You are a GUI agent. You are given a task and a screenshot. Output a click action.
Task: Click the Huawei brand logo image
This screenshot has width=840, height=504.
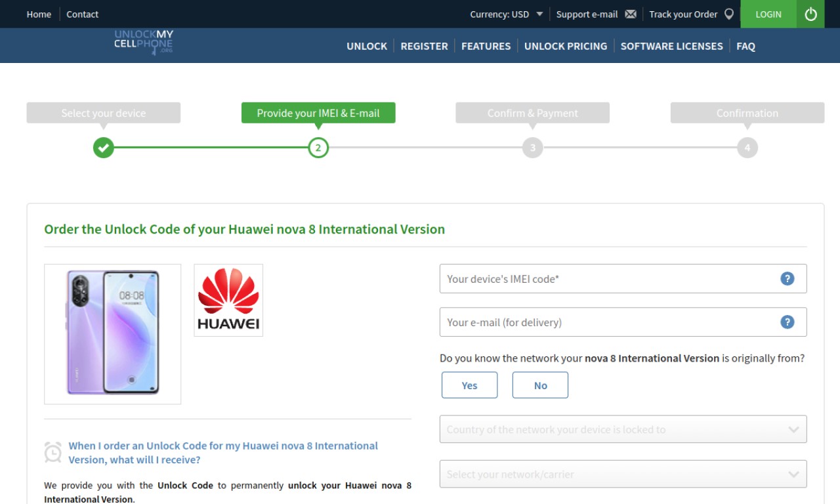pos(228,300)
